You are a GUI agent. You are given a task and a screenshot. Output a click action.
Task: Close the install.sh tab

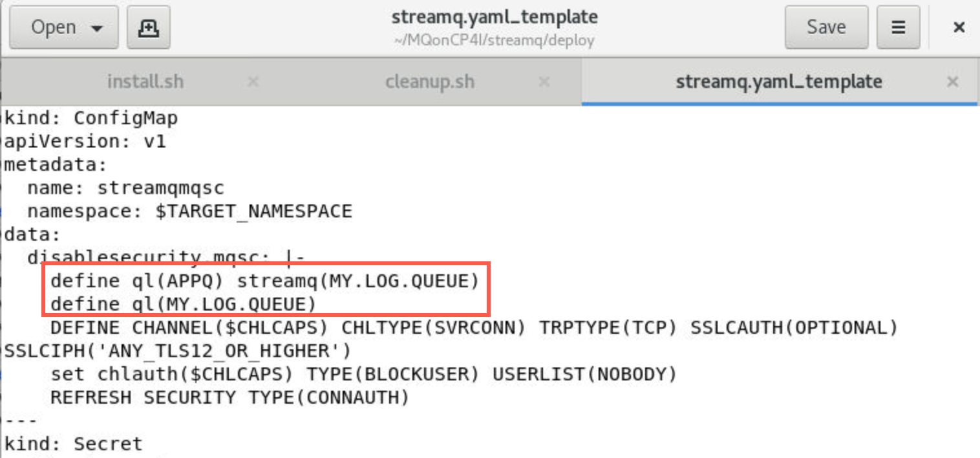(x=253, y=82)
